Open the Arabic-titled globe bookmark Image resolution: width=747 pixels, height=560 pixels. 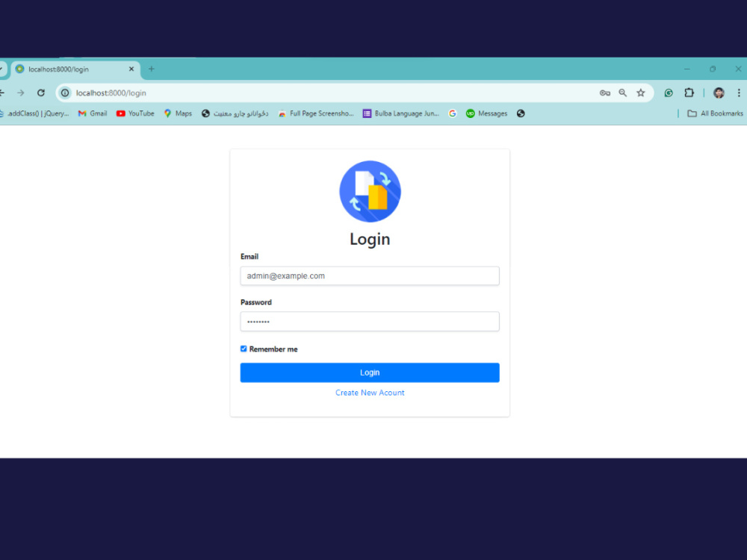point(235,113)
